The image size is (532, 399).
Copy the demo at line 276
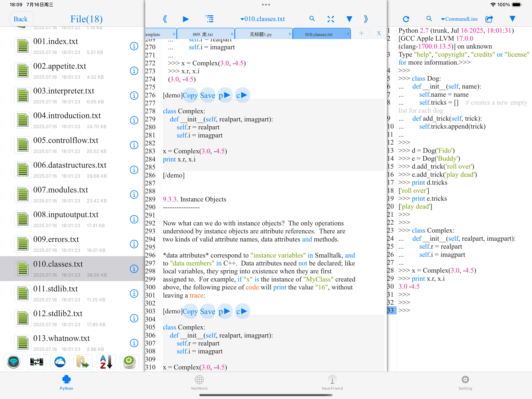pyautogui.click(x=190, y=95)
